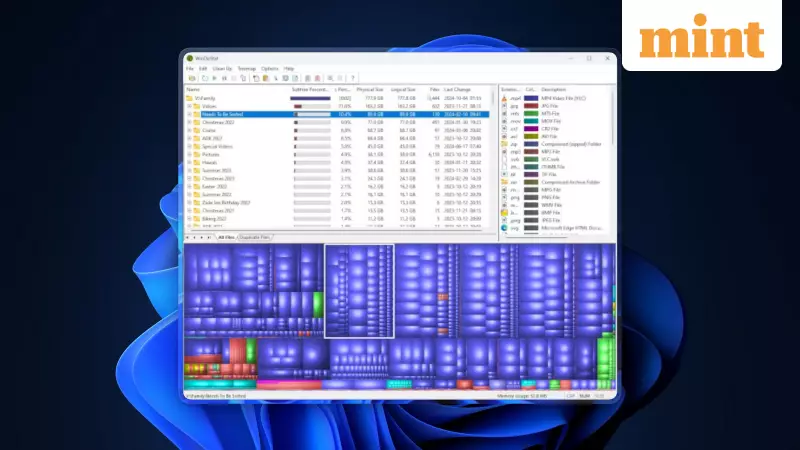Expand the Christmas 2022 folder
Image resolution: width=800 pixels, height=450 pixels.
(189, 122)
